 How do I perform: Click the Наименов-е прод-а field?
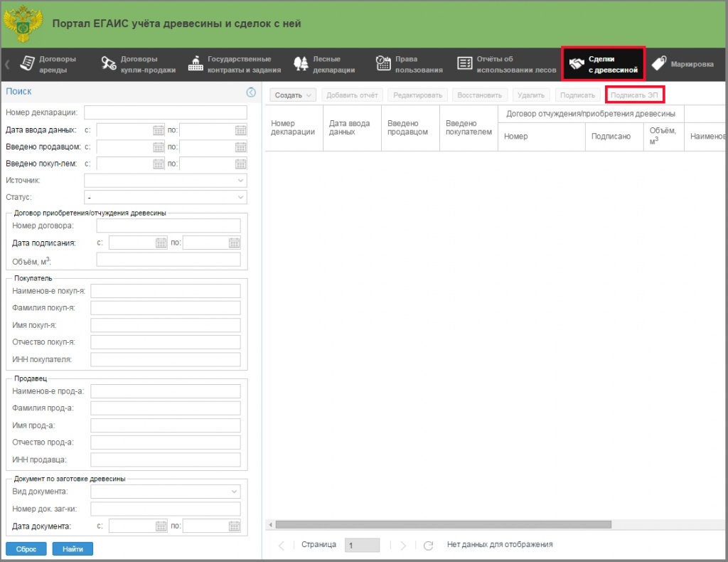click(x=166, y=391)
